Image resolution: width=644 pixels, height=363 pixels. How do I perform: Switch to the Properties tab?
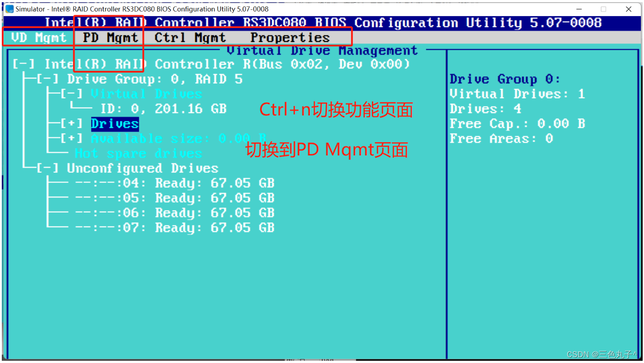290,37
